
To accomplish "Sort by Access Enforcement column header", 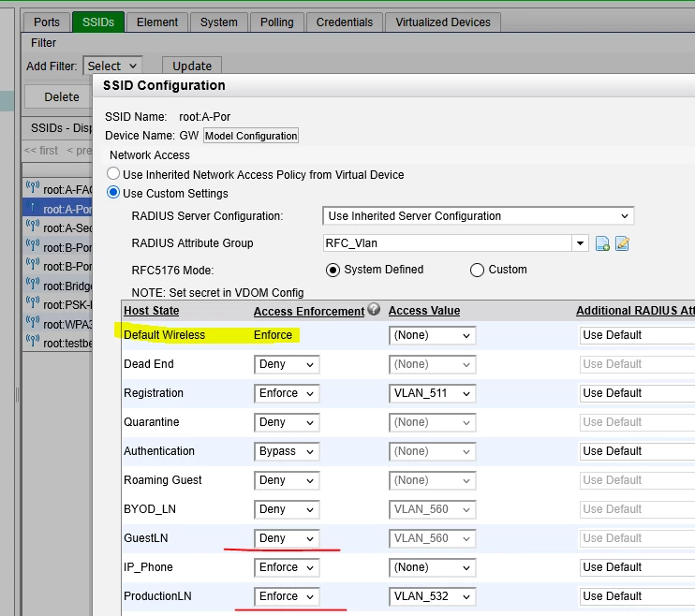I will (x=309, y=312).
